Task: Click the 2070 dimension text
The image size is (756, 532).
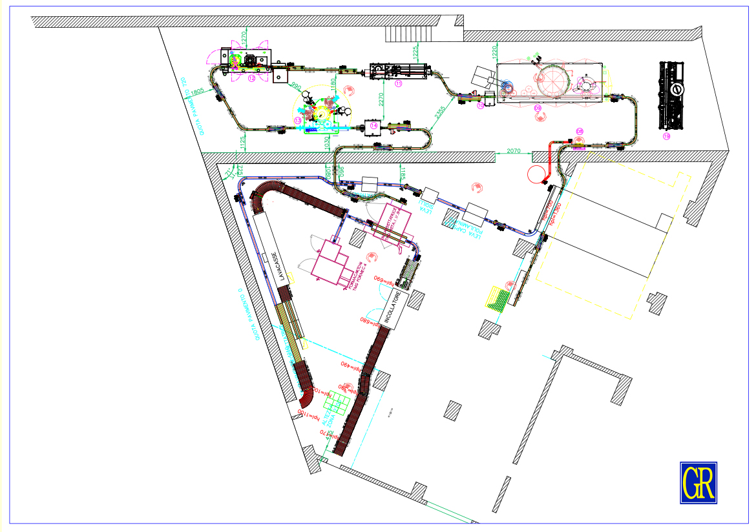Action: coord(514,151)
